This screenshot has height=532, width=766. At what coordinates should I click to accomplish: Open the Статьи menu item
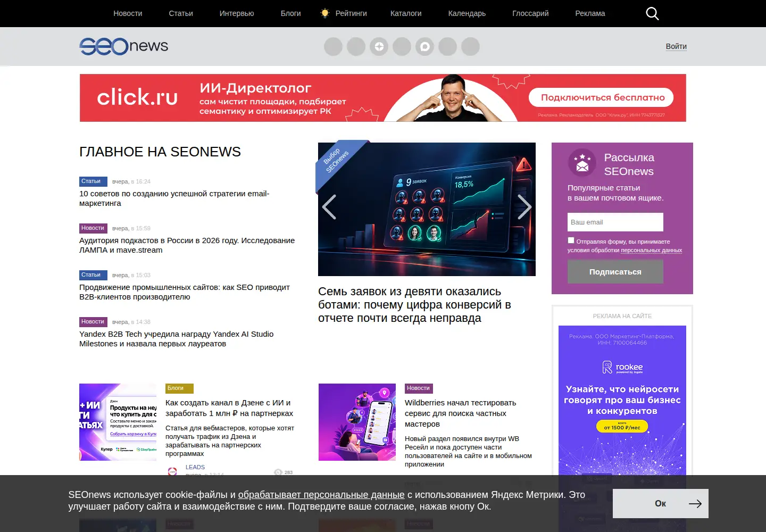(x=181, y=13)
